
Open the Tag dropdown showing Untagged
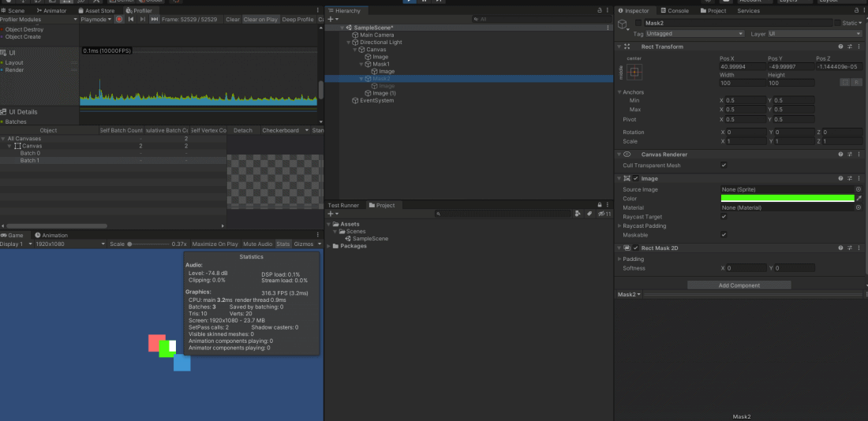coord(694,34)
